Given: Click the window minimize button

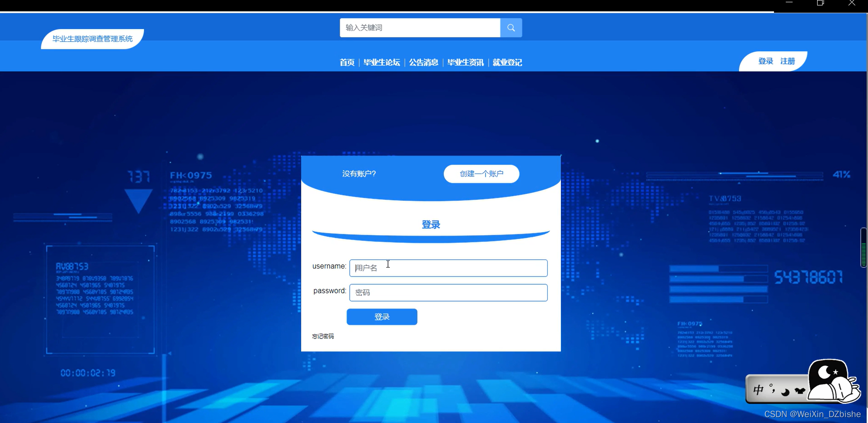Looking at the screenshot, I should pos(789,3).
